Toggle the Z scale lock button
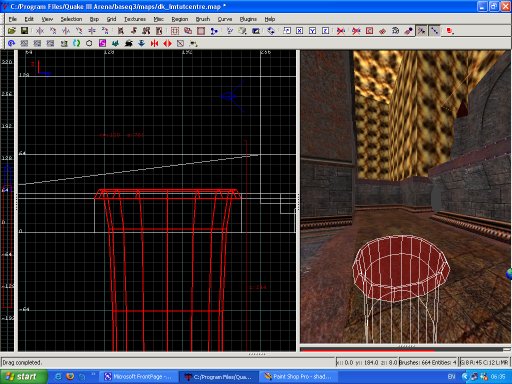 tap(325, 31)
